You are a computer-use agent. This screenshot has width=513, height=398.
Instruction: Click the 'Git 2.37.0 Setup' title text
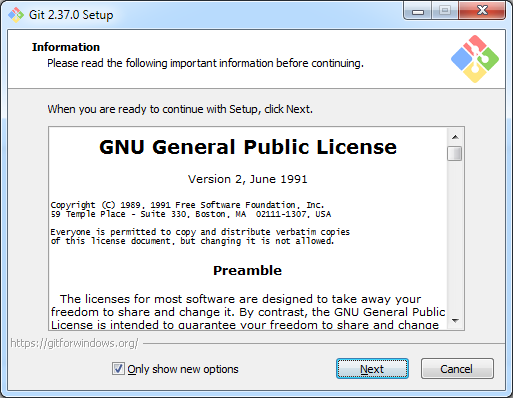(x=71, y=15)
